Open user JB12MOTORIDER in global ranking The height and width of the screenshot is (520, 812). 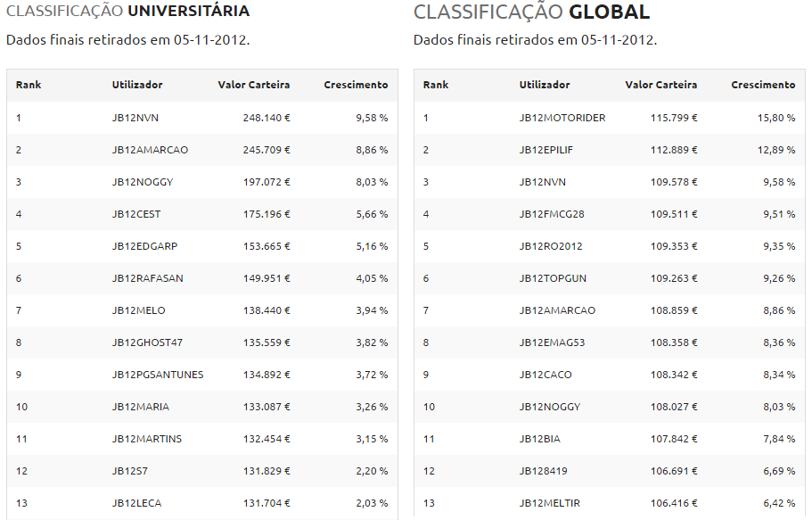tap(562, 118)
